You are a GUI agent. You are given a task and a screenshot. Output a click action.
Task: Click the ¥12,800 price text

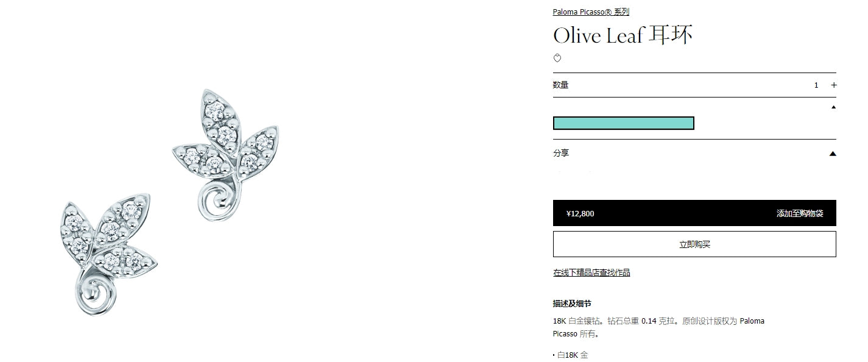[x=580, y=213]
